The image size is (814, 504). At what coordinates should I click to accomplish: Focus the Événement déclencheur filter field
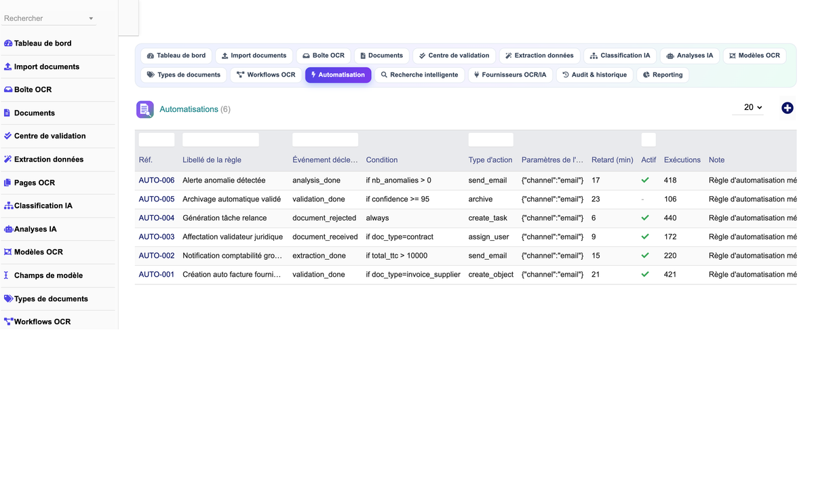(x=325, y=140)
